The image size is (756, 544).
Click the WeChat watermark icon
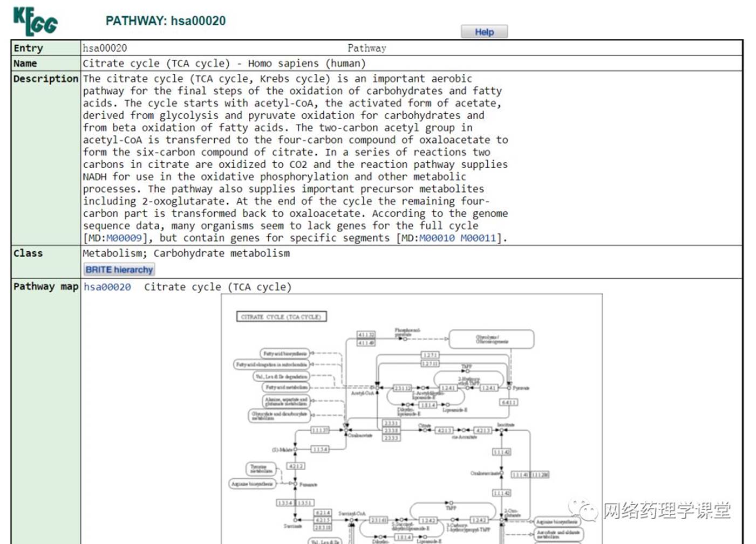[583, 509]
